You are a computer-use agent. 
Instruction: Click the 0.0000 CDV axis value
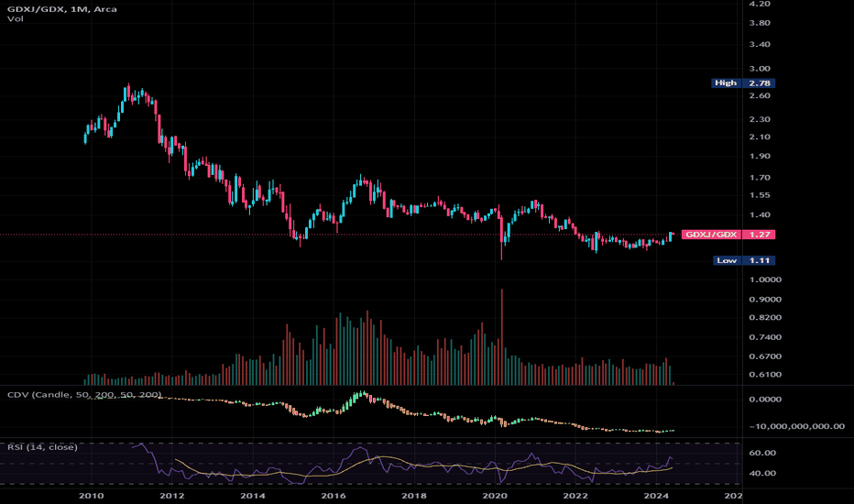click(x=765, y=400)
